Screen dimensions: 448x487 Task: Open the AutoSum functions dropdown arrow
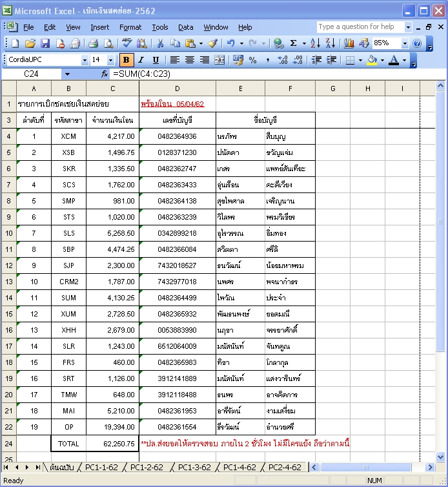304,43
